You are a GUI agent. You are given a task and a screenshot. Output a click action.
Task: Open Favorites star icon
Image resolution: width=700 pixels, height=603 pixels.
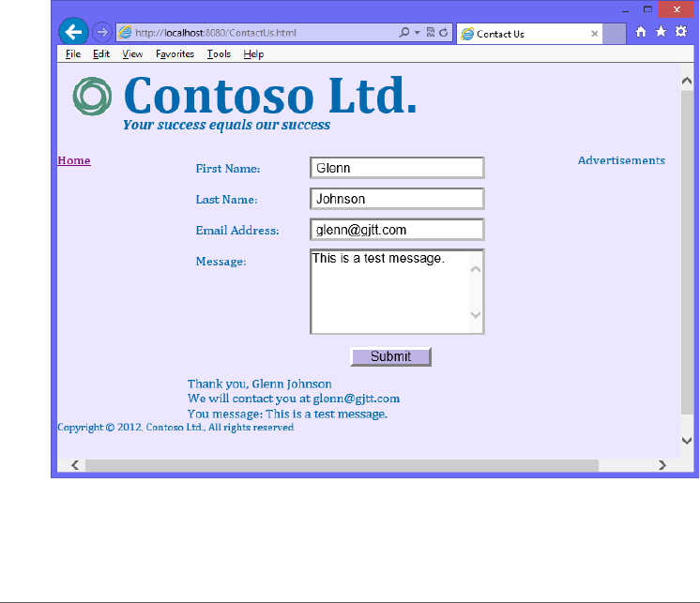(x=661, y=31)
